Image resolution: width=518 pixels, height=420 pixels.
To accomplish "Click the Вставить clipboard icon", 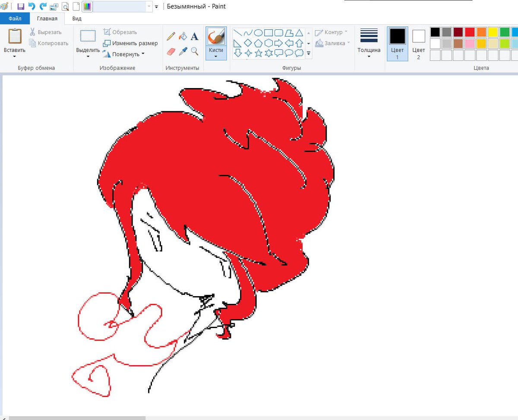I will coord(15,36).
